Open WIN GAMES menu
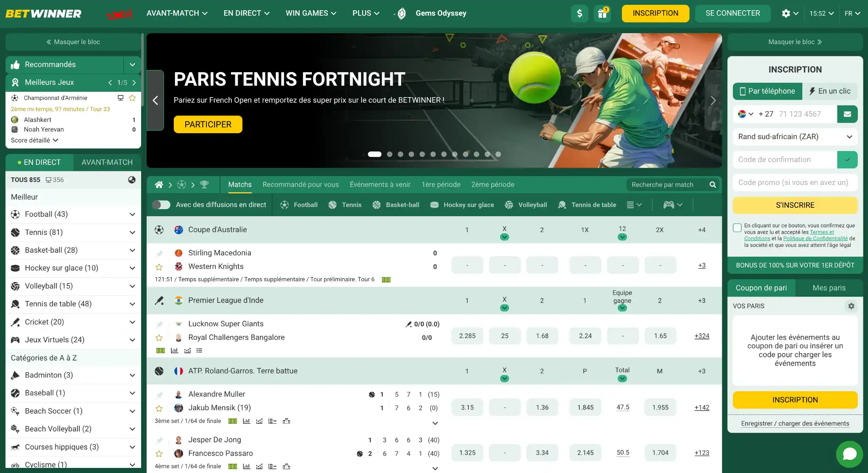Viewport: 868px width, 473px height. 311,13
